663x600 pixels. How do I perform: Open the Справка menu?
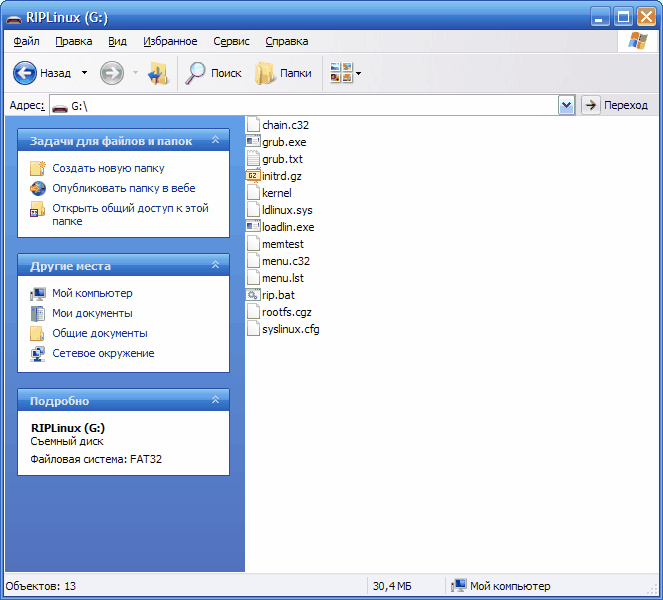pos(287,41)
